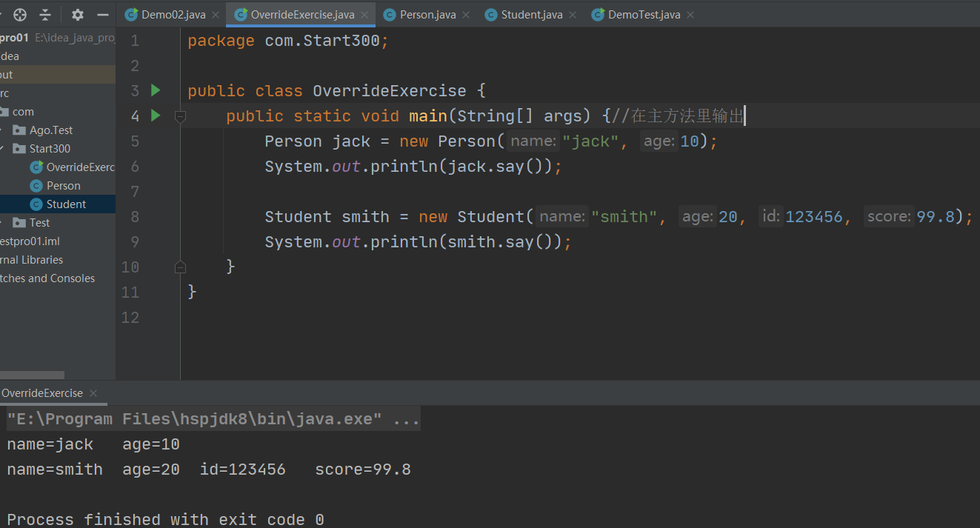The width and height of the screenshot is (980, 528).
Task: Click the 'score:' parameter hint on line 8
Action: point(889,217)
